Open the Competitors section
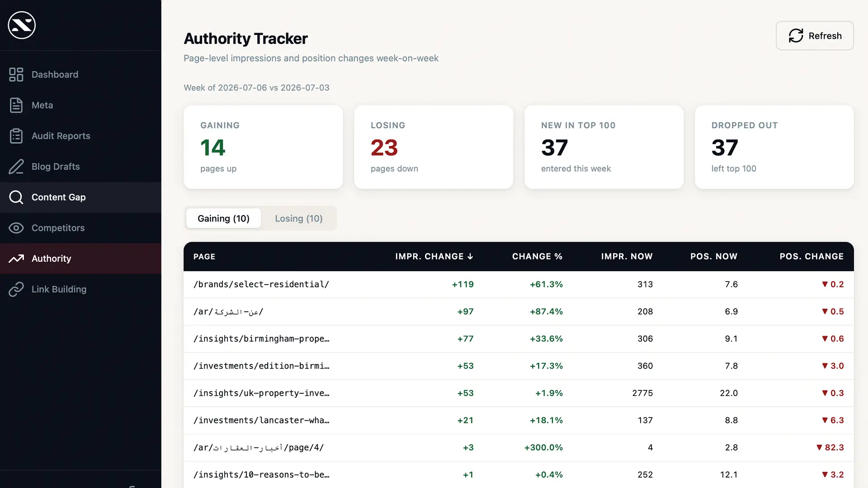The height and width of the screenshot is (488, 868). point(80,228)
